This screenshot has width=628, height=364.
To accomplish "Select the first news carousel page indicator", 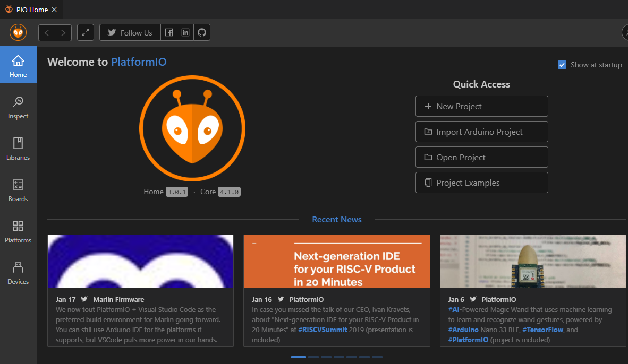I will [x=299, y=357].
